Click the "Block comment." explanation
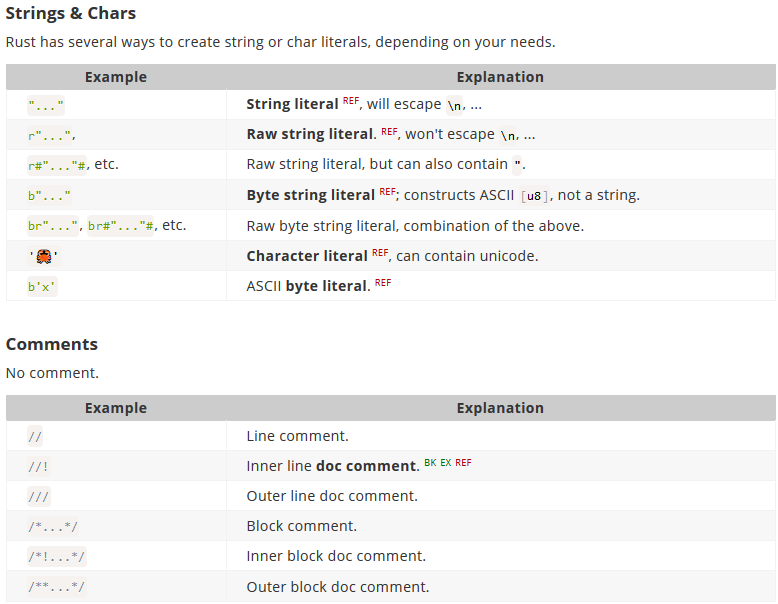 pos(302,526)
